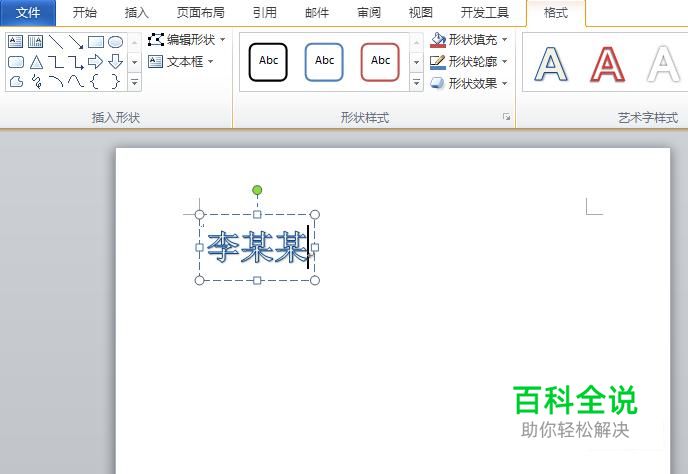The width and height of the screenshot is (688, 474).
Task: Select the horizontal text box shape
Action: point(15,42)
